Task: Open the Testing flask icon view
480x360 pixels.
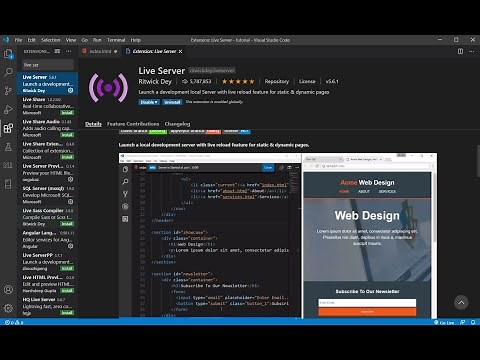Action: (x=8, y=147)
